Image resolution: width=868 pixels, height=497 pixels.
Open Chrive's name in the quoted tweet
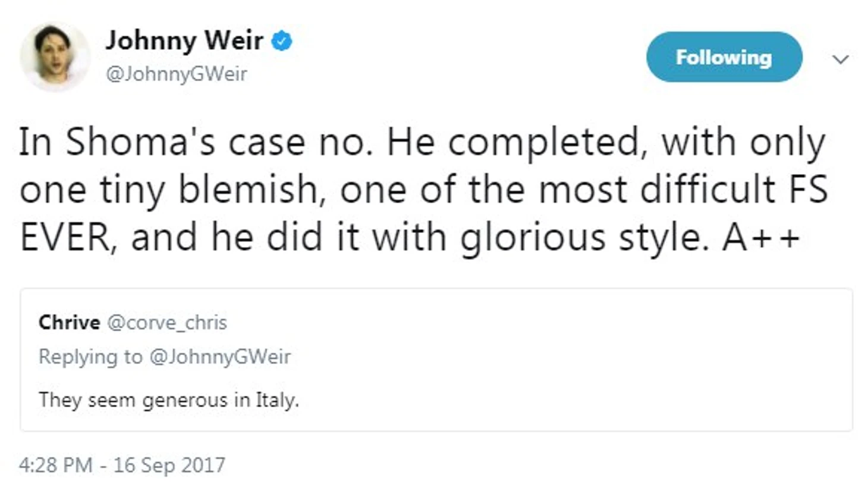pos(69,322)
